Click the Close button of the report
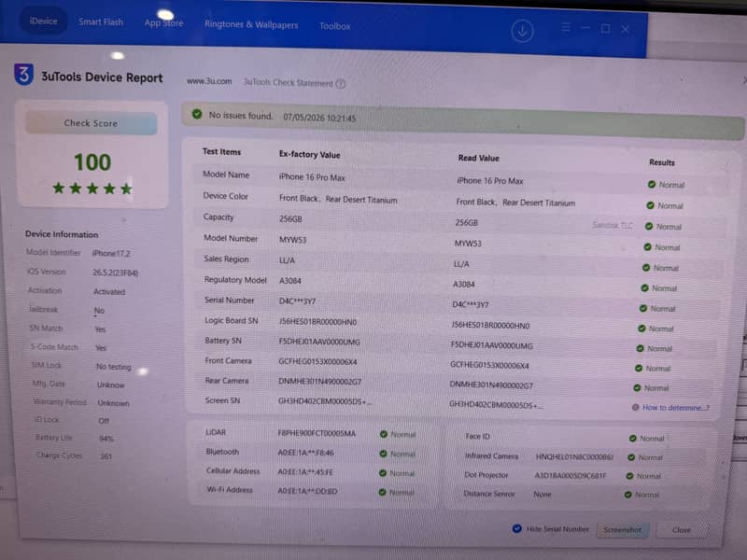Screen dimensions: 747x560 point(682,530)
